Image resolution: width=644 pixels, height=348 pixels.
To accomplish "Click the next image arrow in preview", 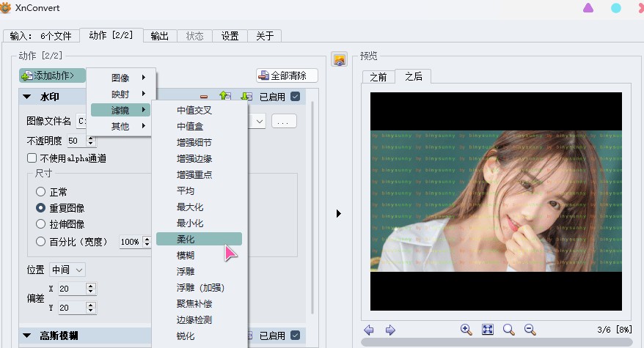I will pos(390,330).
